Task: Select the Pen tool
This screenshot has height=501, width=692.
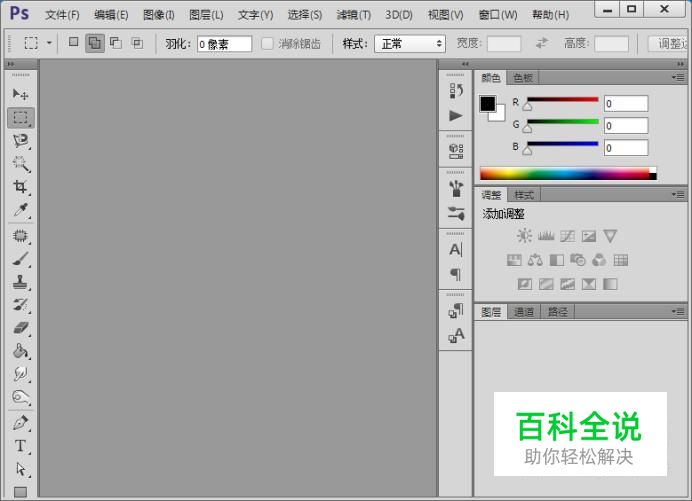Action: pos(20,423)
